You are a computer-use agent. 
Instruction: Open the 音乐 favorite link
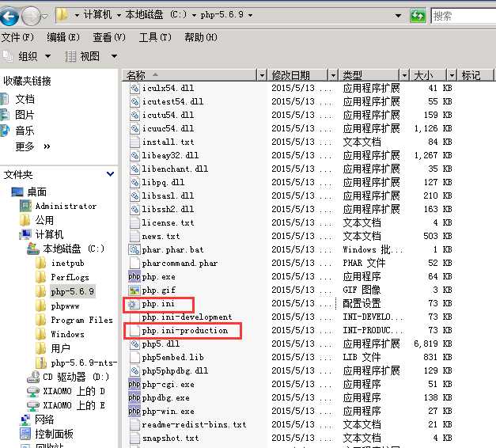25,131
